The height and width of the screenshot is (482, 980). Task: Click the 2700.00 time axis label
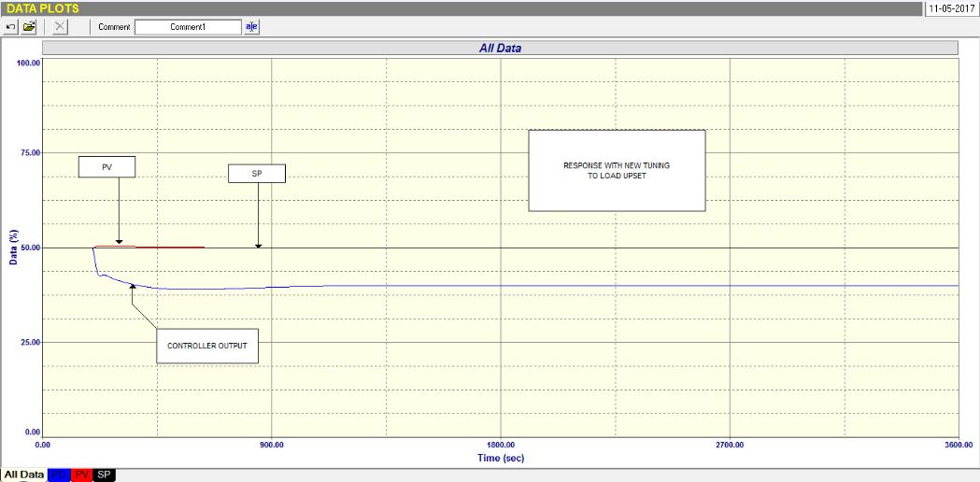click(x=730, y=446)
